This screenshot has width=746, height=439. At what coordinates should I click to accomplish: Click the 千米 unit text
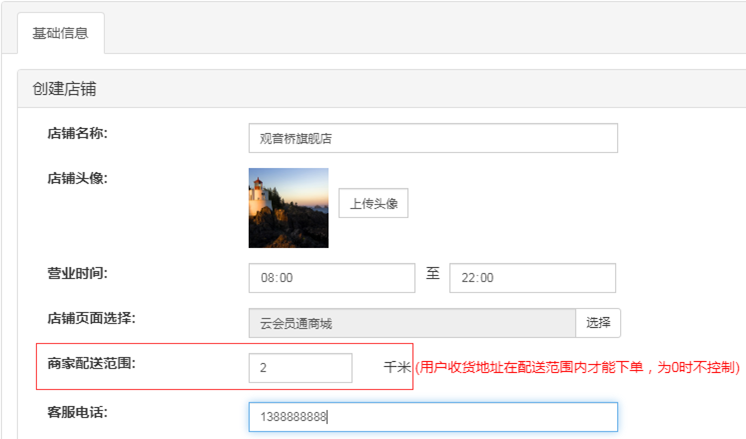pos(397,367)
